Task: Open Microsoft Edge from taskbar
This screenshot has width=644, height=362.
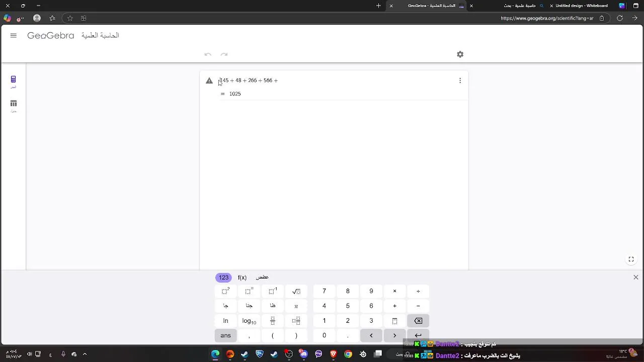Action: coord(215,354)
